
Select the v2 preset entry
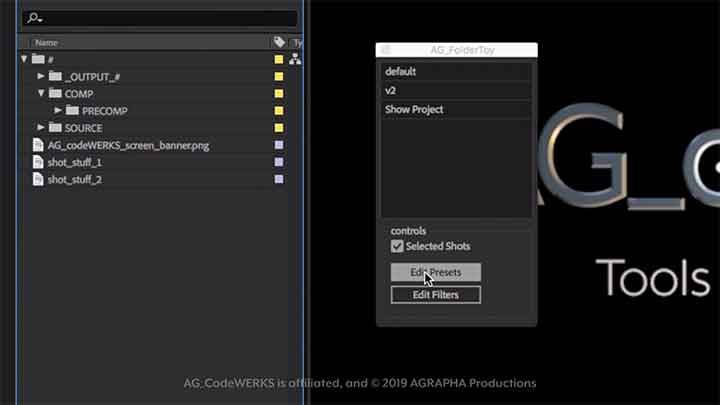(456, 90)
